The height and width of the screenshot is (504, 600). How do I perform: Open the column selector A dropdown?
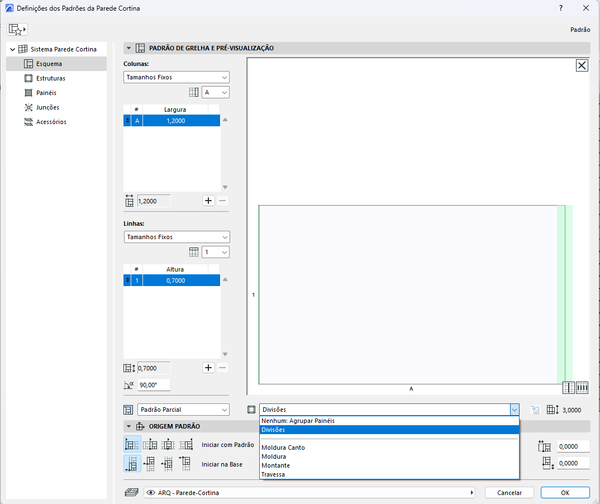point(215,92)
